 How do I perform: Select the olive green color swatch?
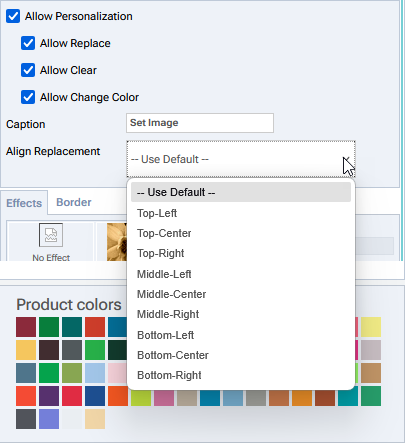(72, 373)
